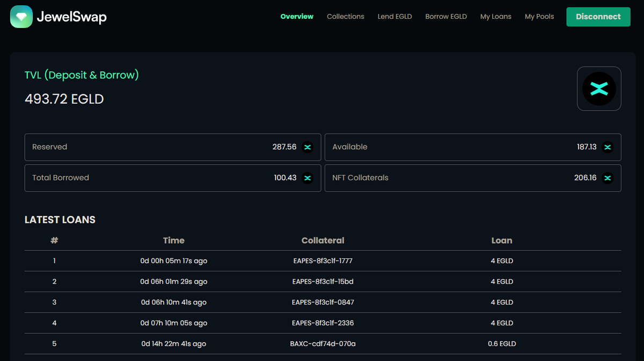
Task: Click 4 EGLD loan in row 1
Action: click(x=502, y=261)
